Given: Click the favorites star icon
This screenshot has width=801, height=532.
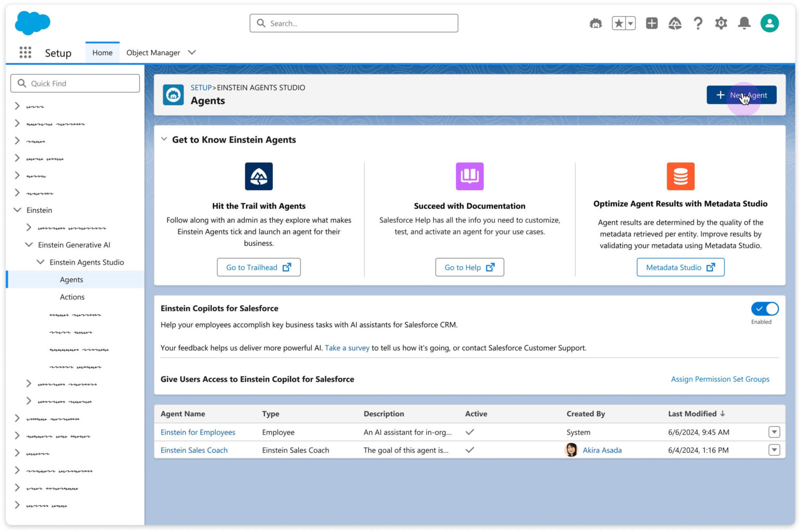Looking at the screenshot, I should pyautogui.click(x=620, y=23).
